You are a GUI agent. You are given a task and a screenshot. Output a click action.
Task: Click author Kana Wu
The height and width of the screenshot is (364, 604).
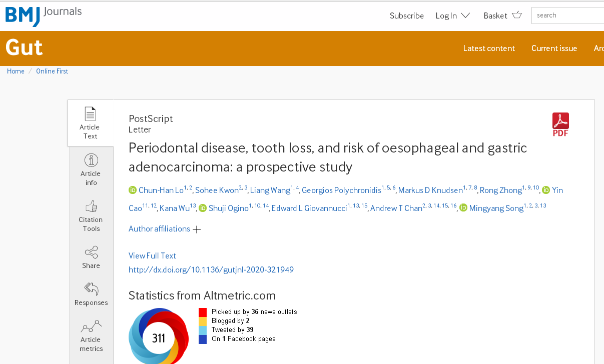click(175, 208)
